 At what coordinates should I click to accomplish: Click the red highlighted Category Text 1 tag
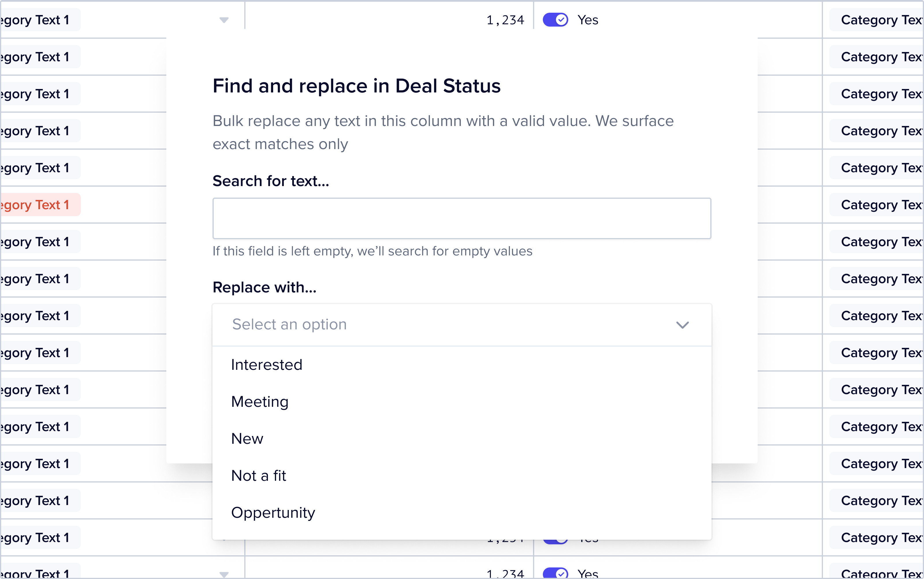(36, 205)
